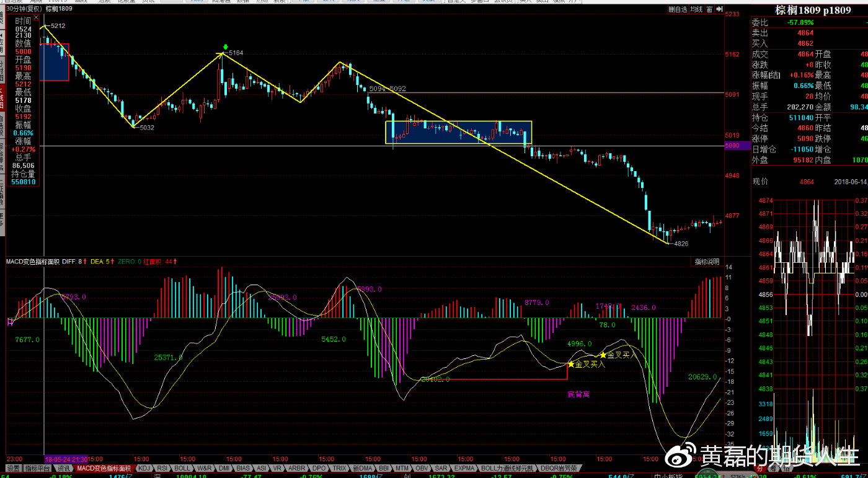Click the 窗 window icon button
This screenshot has width=868, height=478.
click(x=711, y=9)
